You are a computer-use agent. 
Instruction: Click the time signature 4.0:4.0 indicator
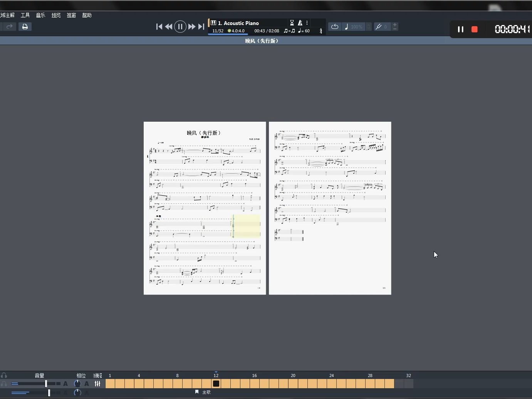[236, 31]
